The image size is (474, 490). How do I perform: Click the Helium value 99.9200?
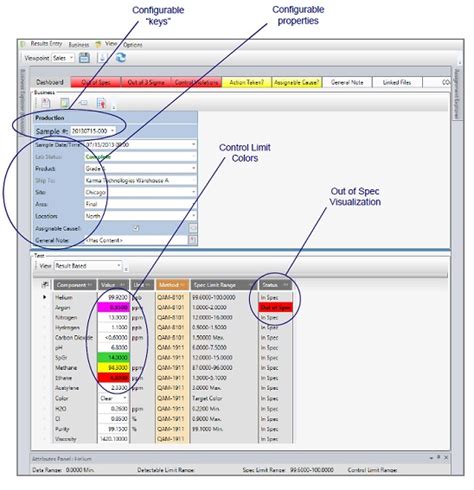coord(113,297)
